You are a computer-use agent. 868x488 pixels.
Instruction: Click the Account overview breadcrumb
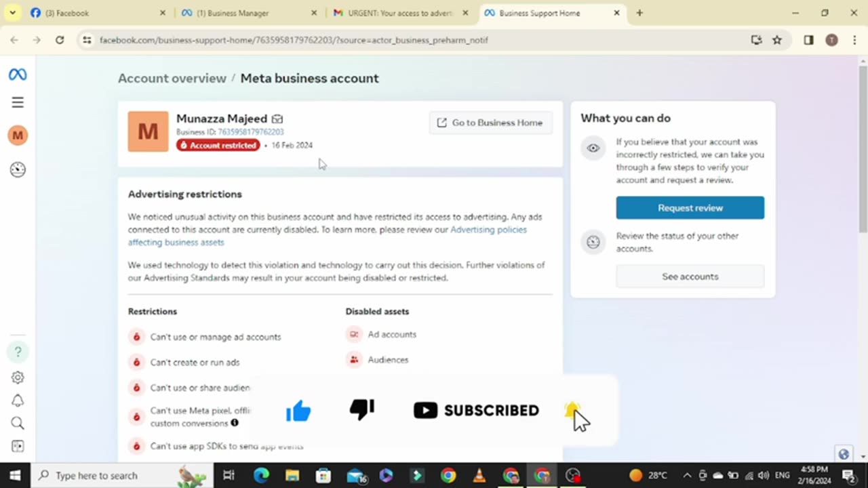click(x=172, y=78)
